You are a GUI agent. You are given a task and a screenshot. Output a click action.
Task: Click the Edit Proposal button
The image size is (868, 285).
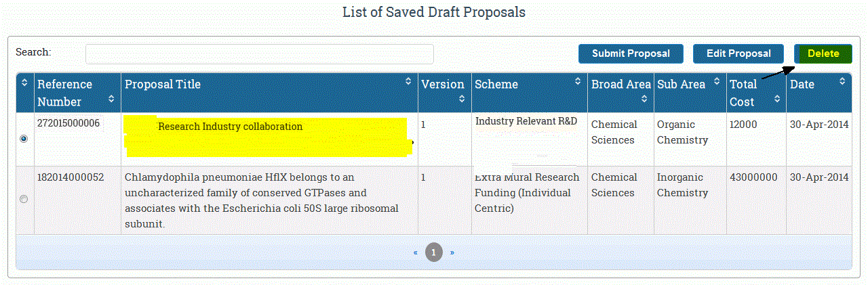tap(738, 53)
